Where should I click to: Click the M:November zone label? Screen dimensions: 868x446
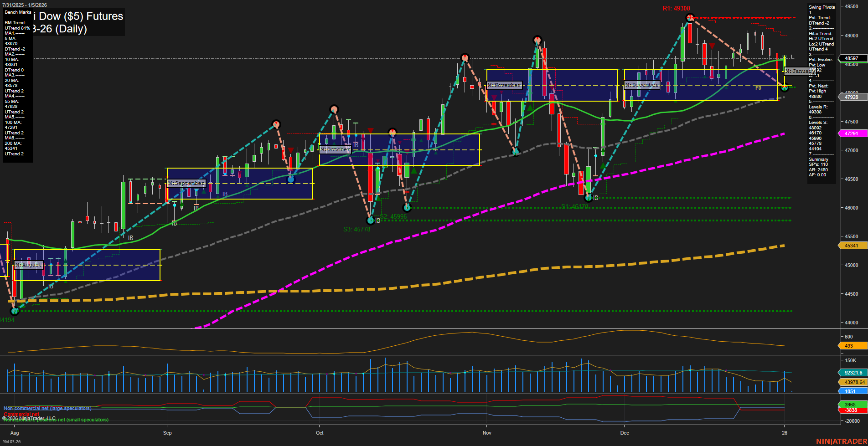(x=504, y=85)
